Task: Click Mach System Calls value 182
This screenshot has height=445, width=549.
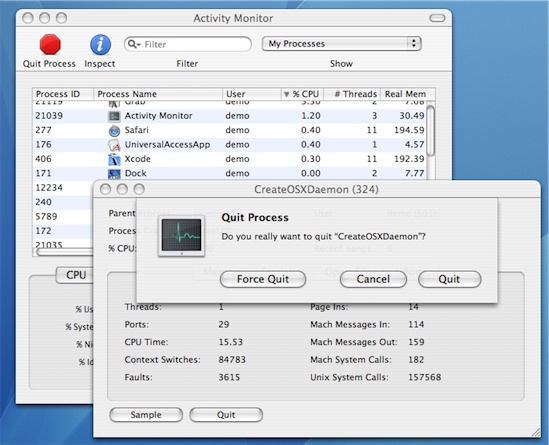Action: 416,360
